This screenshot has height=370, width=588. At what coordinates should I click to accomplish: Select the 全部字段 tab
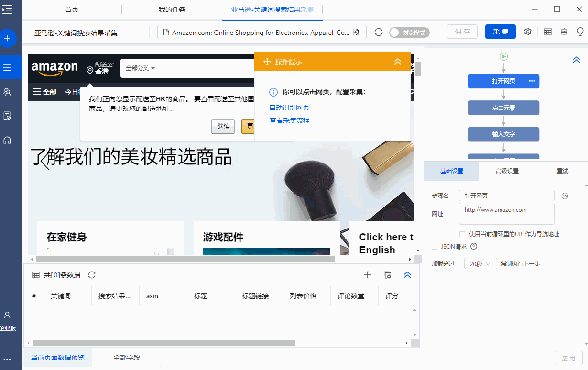point(127,358)
